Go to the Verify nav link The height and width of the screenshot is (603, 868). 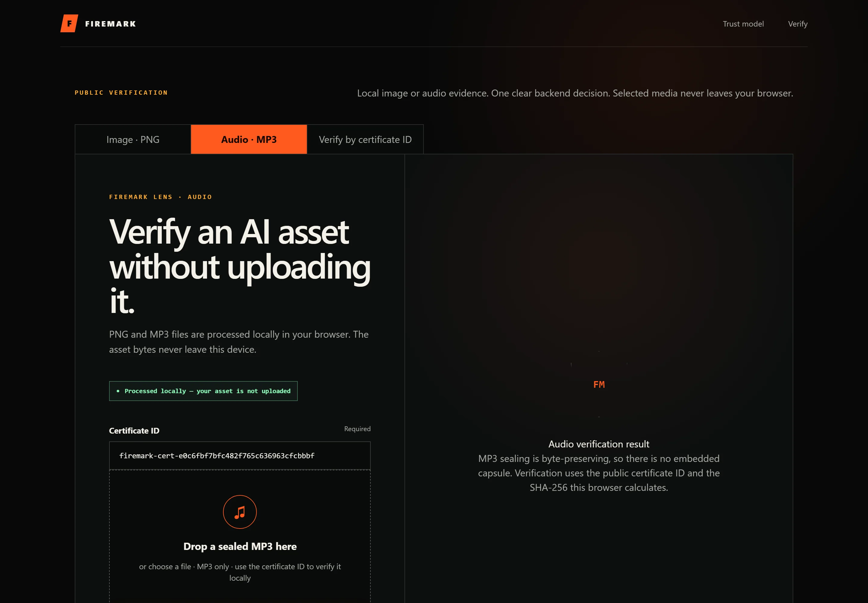(797, 24)
